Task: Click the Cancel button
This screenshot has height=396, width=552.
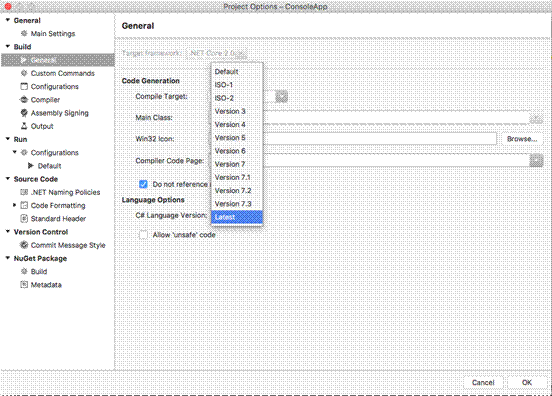Action: pyautogui.click(x=483, y=382)
